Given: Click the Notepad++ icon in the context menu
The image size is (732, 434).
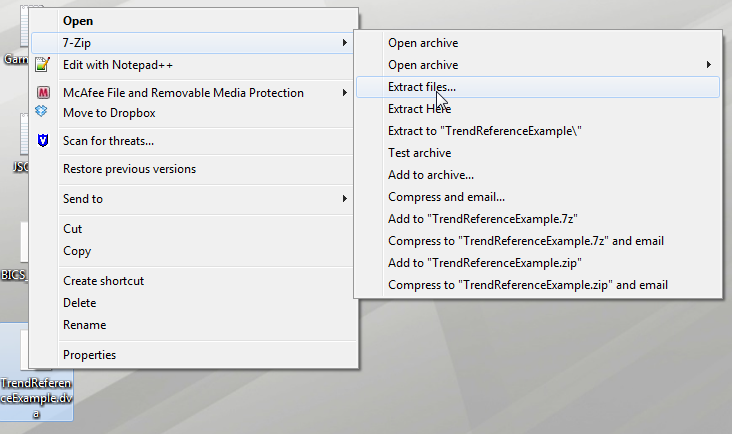Looking at the screenshot, I should [x=42, y=65].
